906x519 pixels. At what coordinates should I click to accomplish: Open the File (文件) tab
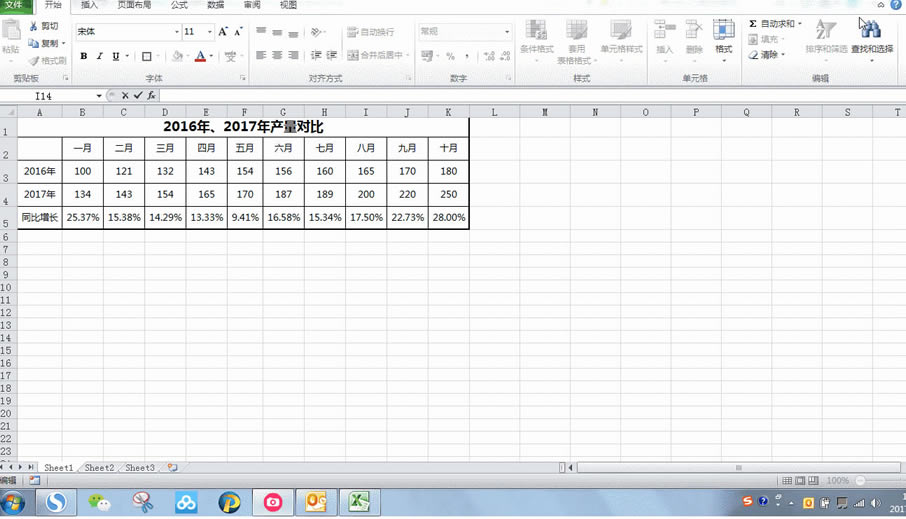click(16, 5)
